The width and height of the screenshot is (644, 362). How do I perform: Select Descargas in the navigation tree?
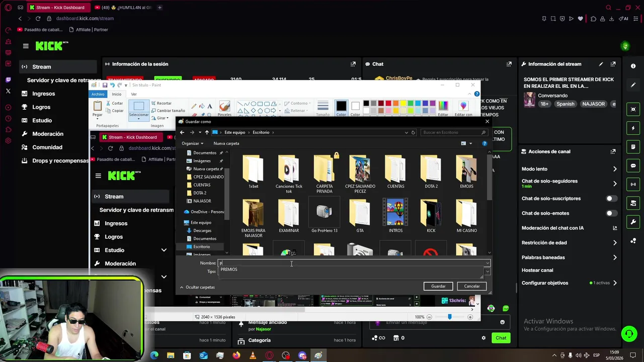202,230
